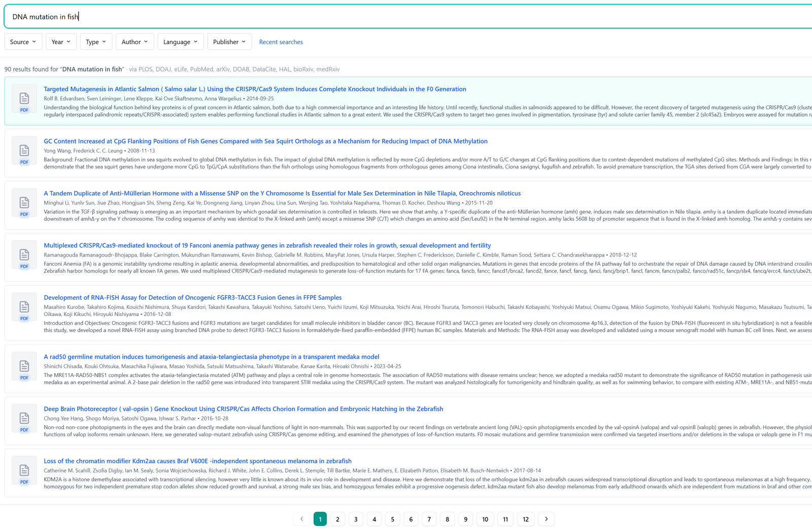Screen dimensions: 812x531
Task: Click the search box containing 'DNA mutation in fish'
Action: 408,17
